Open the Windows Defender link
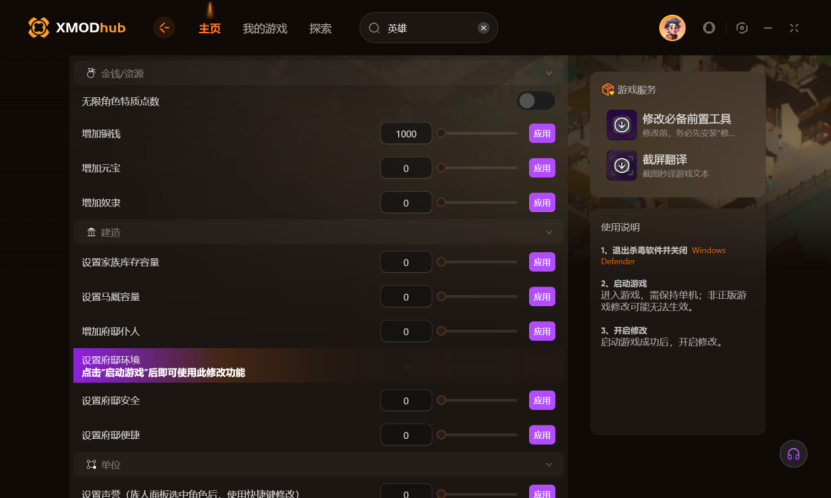Viewport: 831px width, 498px height. [x=663, y=256]
